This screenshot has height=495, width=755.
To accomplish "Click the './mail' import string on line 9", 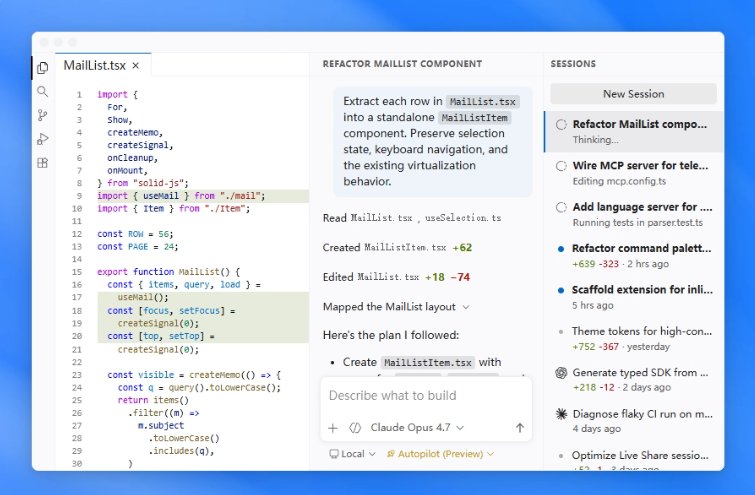I will click(240, 196).
